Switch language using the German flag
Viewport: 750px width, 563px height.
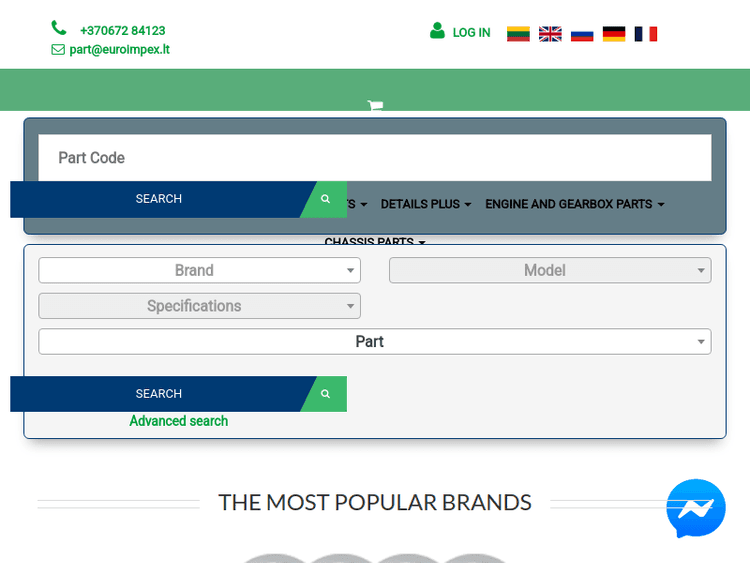pos(614,33)
